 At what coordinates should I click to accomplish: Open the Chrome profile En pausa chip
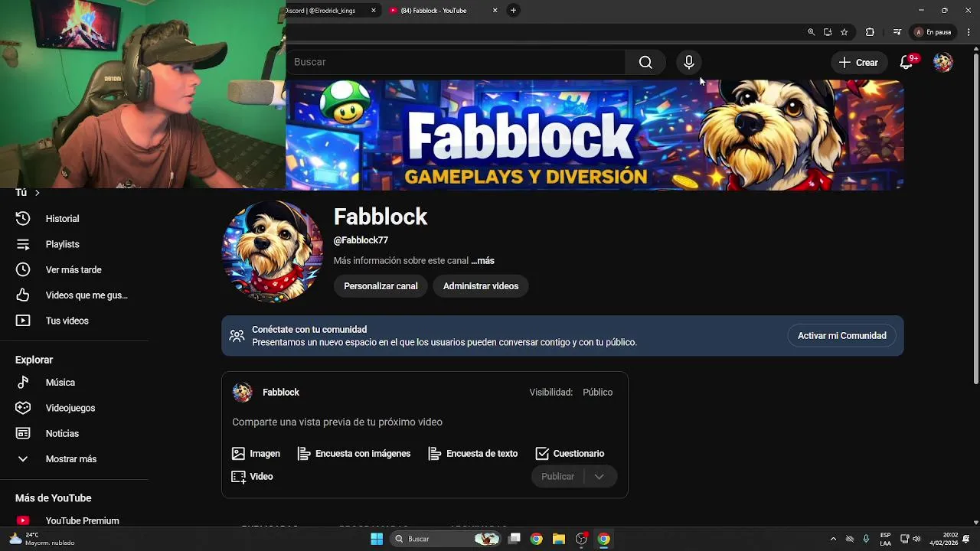pos(933,32)
